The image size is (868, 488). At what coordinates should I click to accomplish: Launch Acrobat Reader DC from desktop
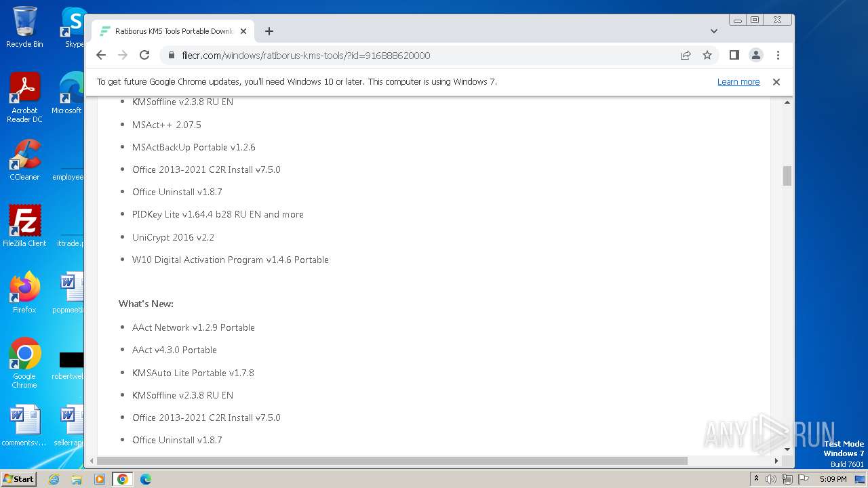(24, 98)
